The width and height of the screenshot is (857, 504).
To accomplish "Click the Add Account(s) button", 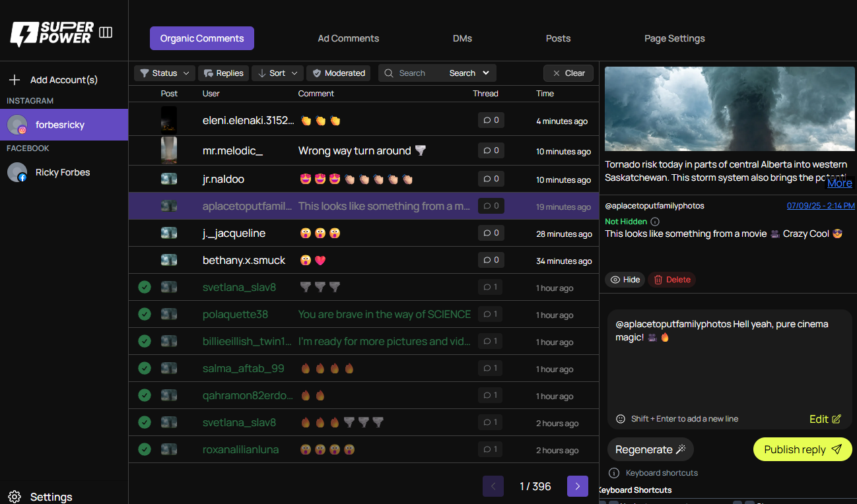I will (x=53, y=80).
